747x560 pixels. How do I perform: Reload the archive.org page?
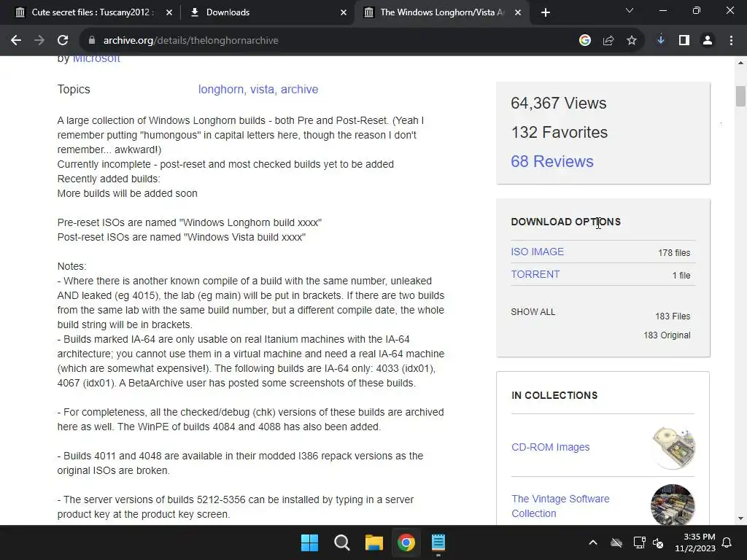click(x=63, y=41)
